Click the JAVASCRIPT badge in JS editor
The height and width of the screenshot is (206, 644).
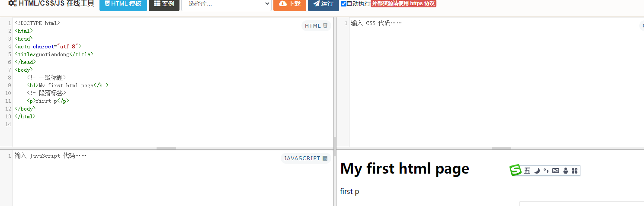click(x=306, y=158)
